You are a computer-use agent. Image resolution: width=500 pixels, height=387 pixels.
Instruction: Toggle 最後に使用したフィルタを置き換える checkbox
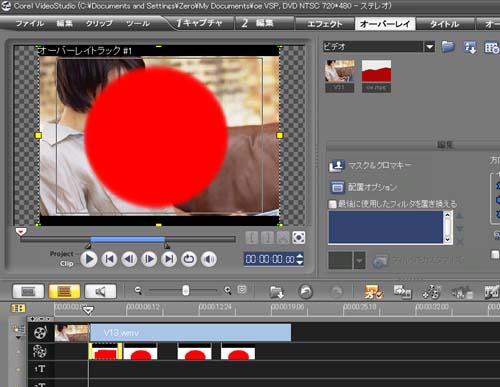coord(332,204)
